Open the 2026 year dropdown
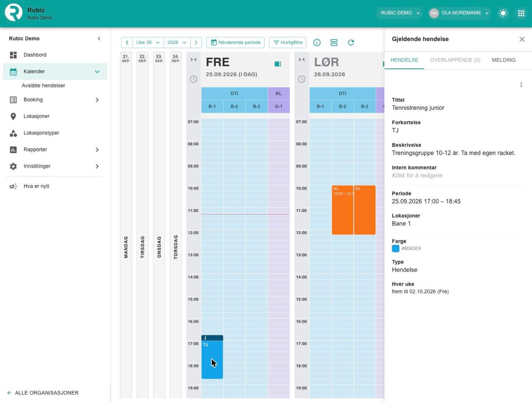 (177, 43)
